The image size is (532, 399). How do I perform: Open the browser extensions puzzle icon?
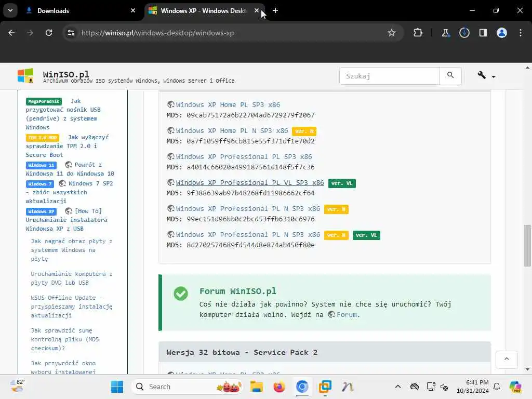(418, 33)
